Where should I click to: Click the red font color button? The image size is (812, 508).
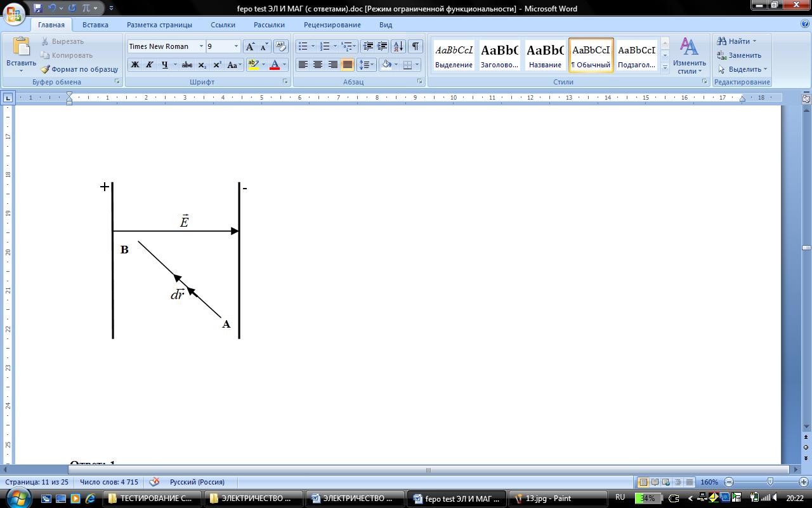coord(275,65)
